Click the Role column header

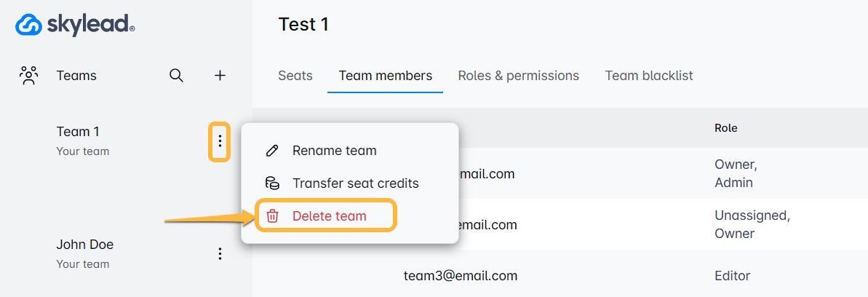coord(725,128)
